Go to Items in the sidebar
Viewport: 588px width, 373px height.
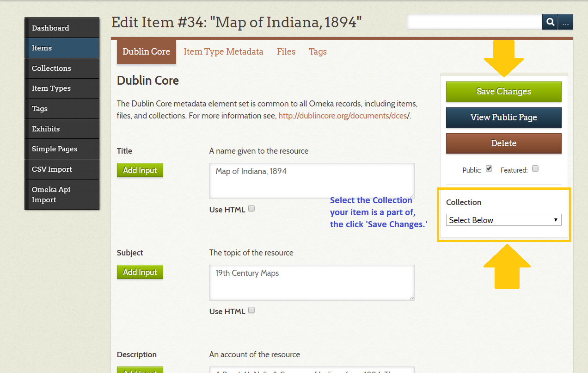[62, 48]
